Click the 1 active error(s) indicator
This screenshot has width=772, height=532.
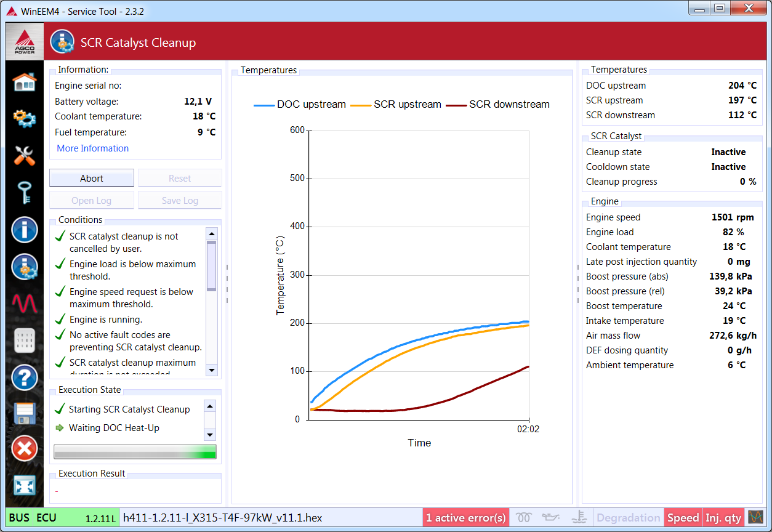pos(466,518)
